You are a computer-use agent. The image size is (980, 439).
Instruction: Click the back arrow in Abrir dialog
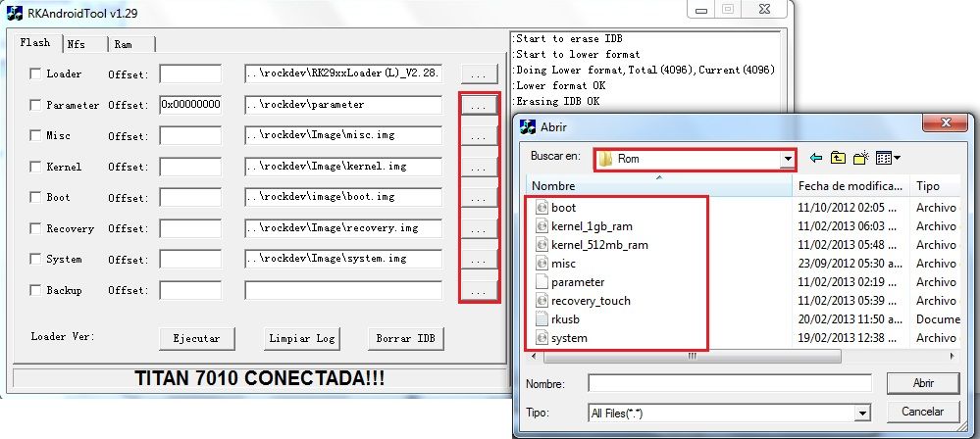point(816,158)
